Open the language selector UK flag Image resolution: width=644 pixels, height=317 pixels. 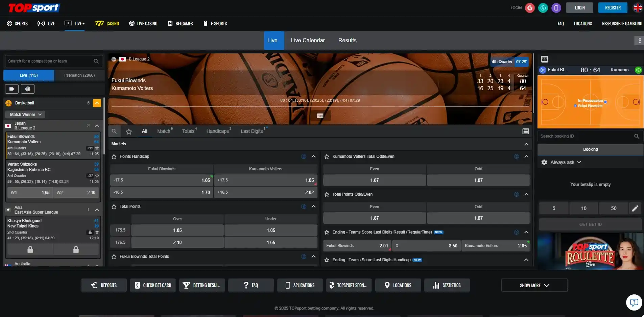[638, 8]
